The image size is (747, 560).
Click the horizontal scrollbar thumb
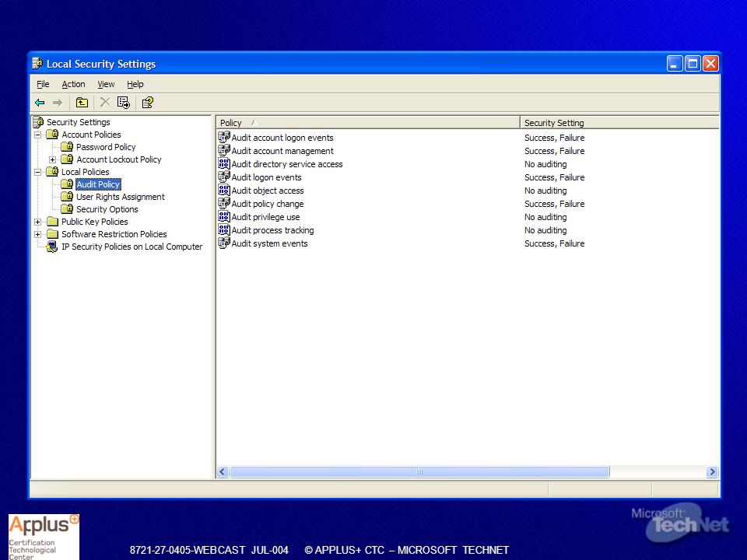[419, 472]
